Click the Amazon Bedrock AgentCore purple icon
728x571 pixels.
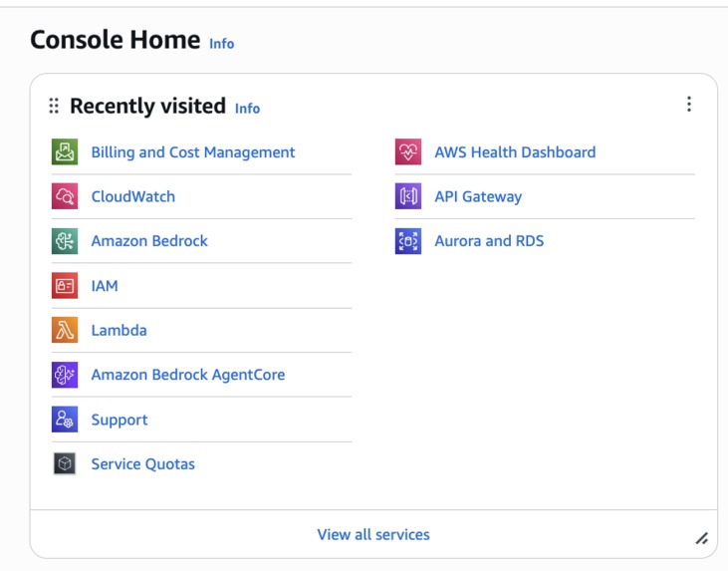[65, 375]
